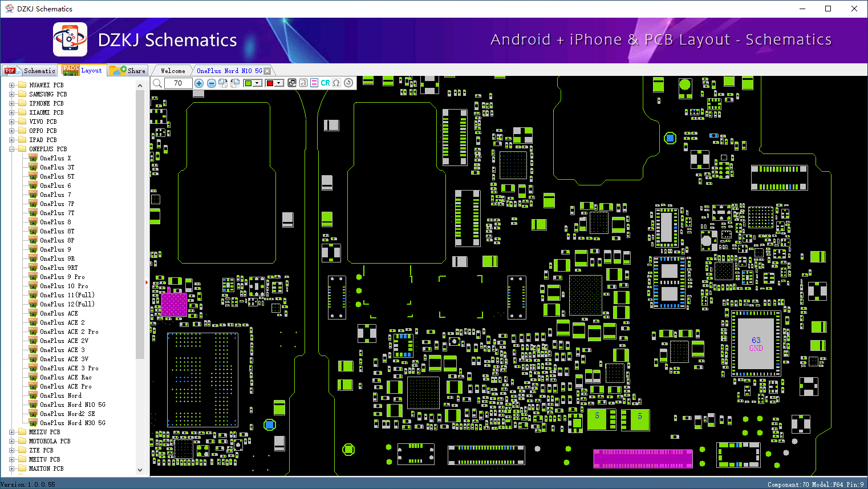Select the IPHONE PCB folder label
This screenshot has width=868, height=489.
pos(46,103)
